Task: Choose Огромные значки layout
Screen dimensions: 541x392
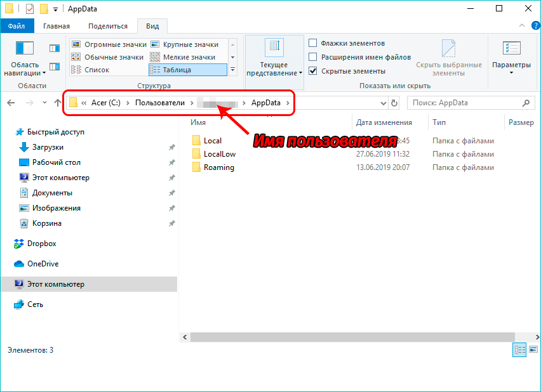Action: coord(109,44)
